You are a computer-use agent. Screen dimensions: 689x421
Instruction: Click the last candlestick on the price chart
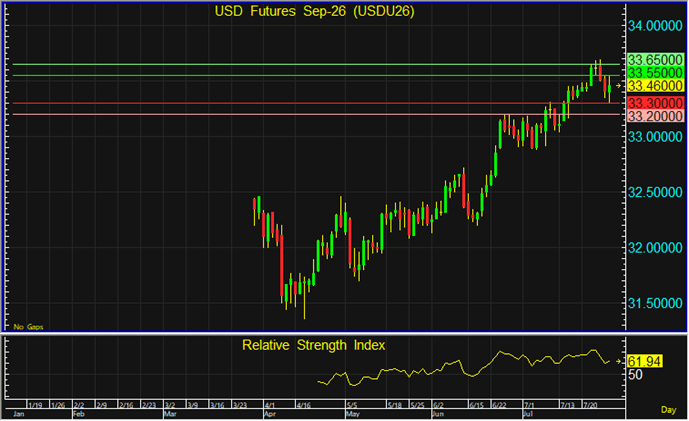pos(609,89)
